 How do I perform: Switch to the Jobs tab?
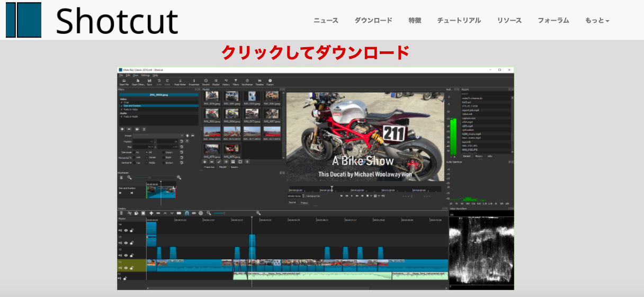coord(490,156)
